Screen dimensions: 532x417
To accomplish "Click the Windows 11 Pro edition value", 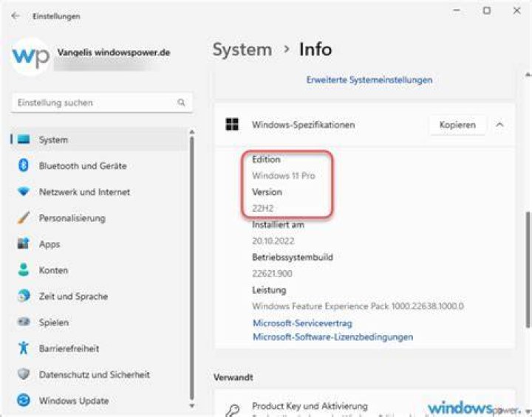I will (284, 176).
